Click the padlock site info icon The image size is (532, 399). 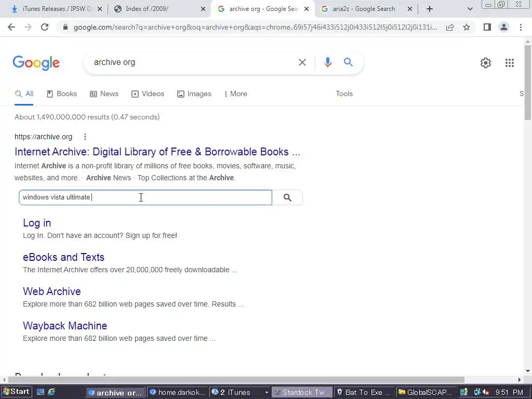65,27
